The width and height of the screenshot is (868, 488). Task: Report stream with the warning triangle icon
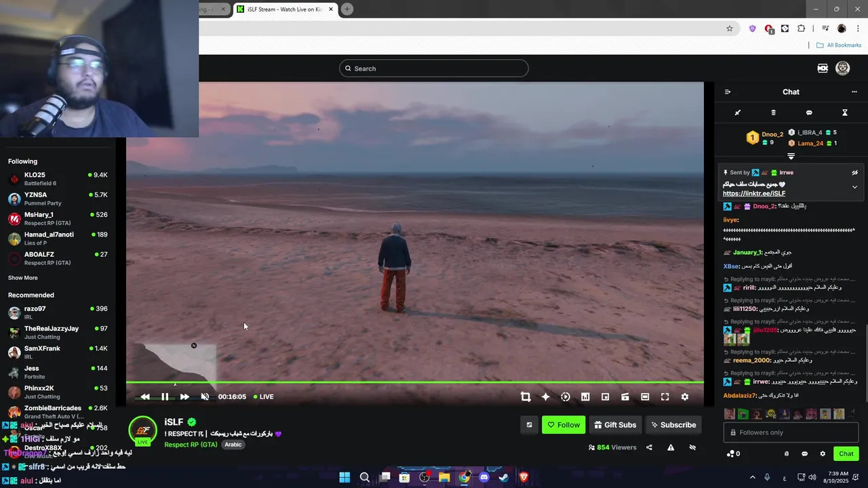pos(671,447)
